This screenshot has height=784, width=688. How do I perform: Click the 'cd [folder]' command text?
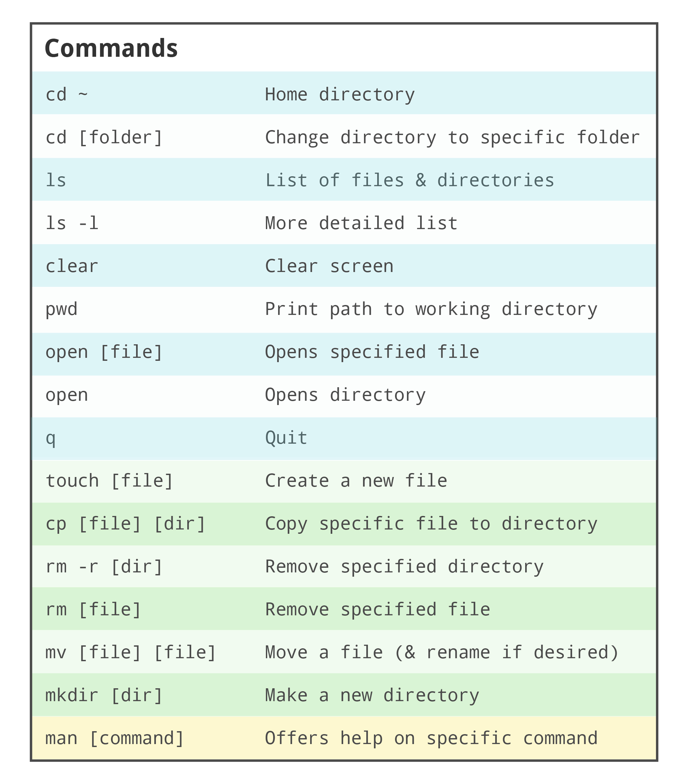click(104, 137)
